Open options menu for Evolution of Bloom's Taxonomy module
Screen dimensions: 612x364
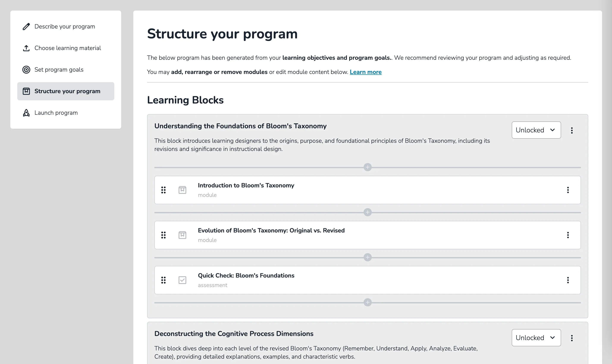(568, 235)
